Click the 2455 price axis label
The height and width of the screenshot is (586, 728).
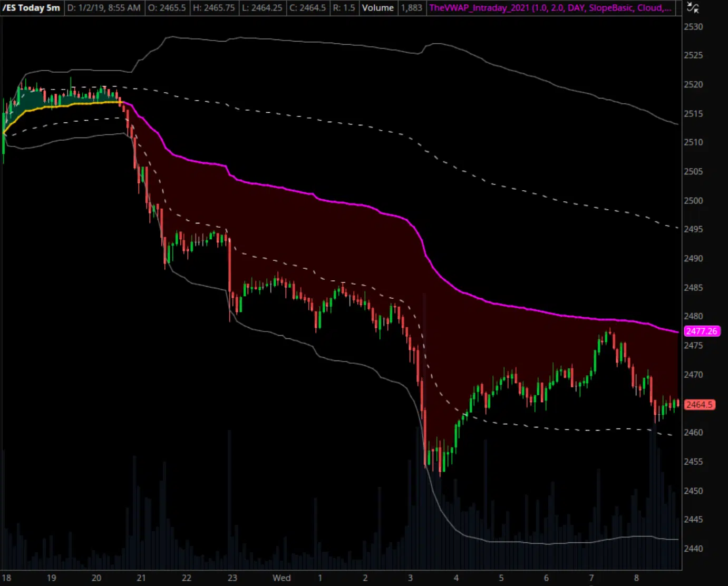coord(693,462)
